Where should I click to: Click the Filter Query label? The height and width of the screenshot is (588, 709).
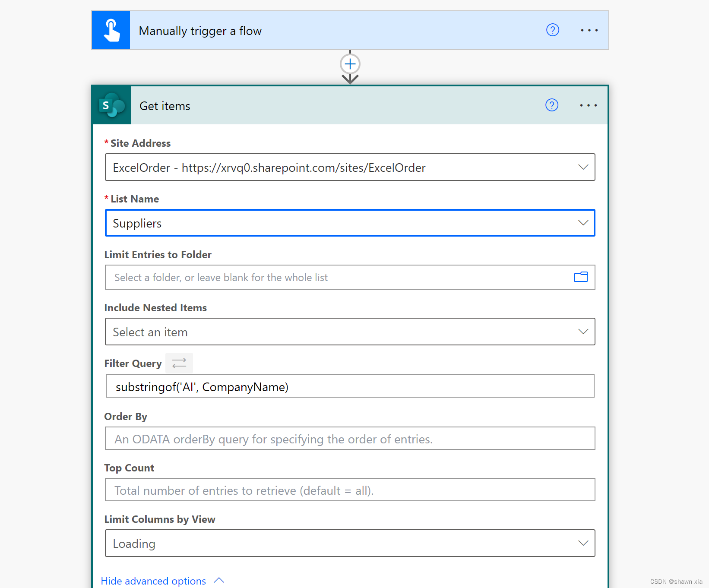[x=133, y=364]
